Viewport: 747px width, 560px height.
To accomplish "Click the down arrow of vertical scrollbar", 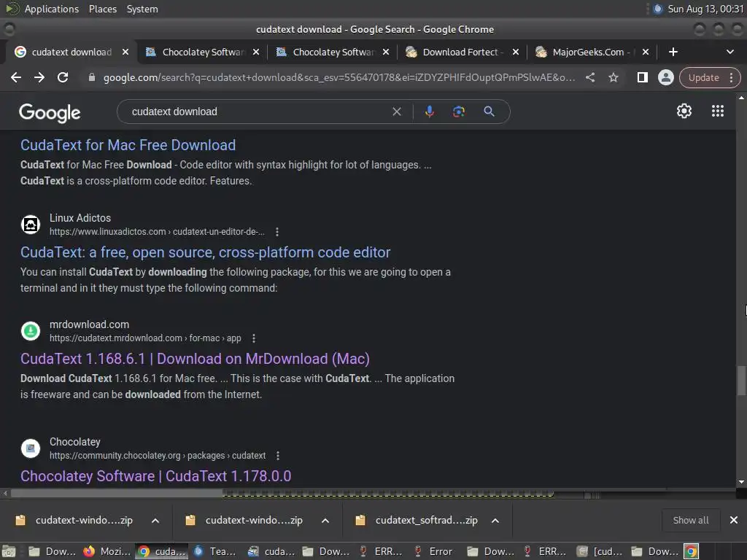I will point(741,482).
